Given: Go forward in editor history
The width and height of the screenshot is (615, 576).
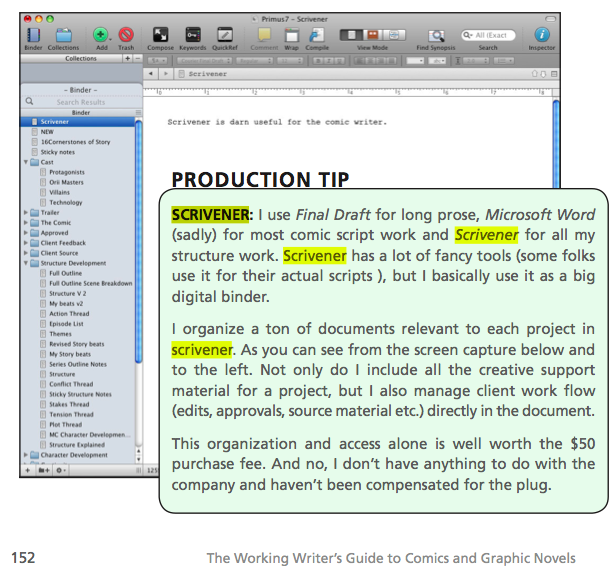Looking at the screenshot, I should coord(166,74).
